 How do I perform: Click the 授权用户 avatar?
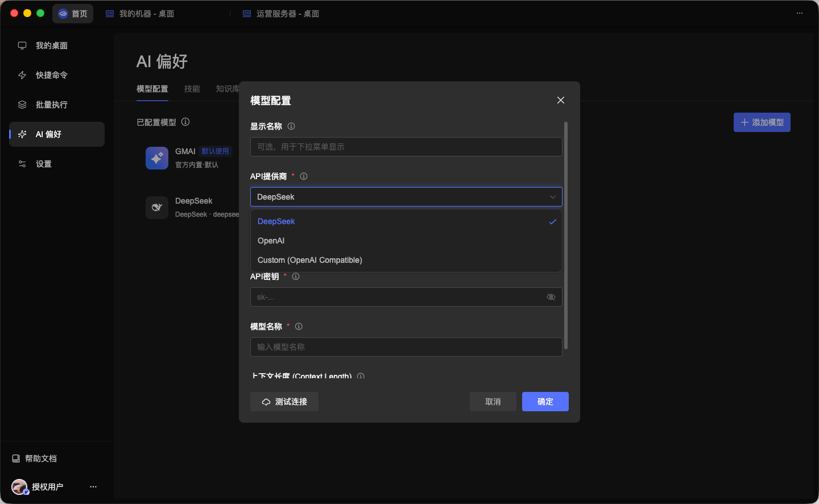19,487
